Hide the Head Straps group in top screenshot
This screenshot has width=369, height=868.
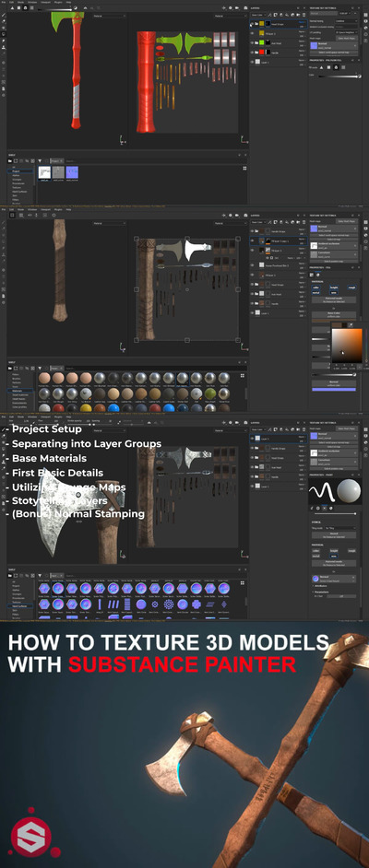252,24
